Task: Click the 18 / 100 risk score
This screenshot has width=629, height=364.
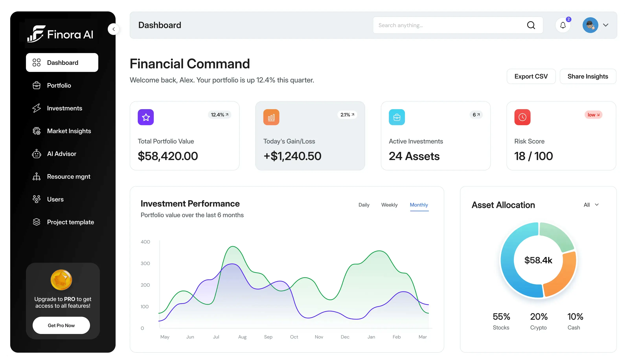Action: pos(533,156)
